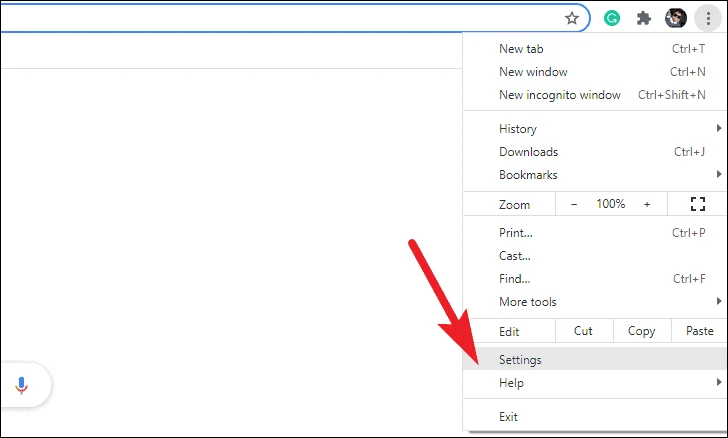
Task: Choose New tab from the menu
Action: pyautogui.click(x=595, y=49)
